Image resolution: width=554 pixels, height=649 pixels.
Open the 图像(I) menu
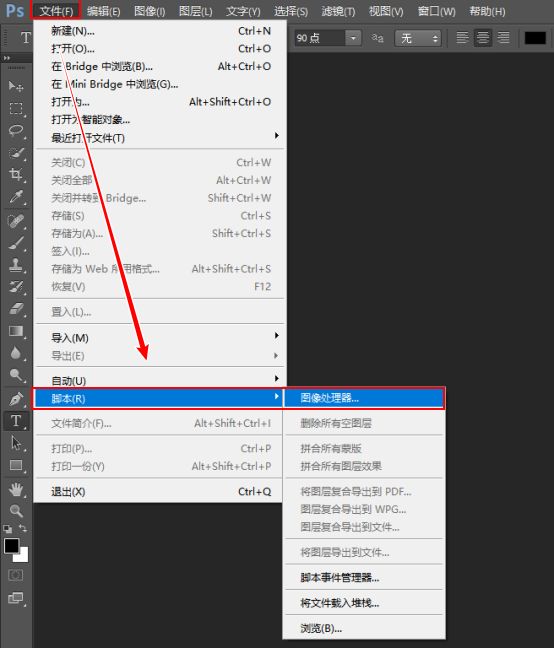coord(149,11)
